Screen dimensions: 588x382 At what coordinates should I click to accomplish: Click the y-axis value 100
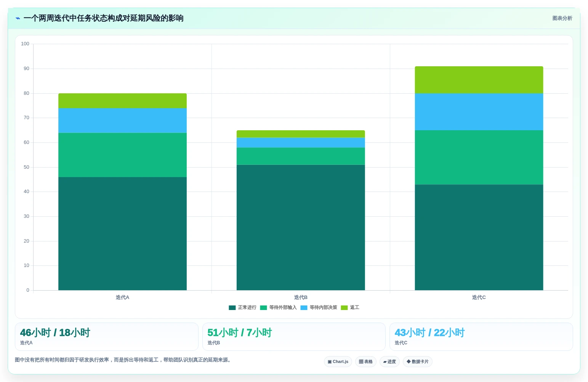(x=25, y=44)
